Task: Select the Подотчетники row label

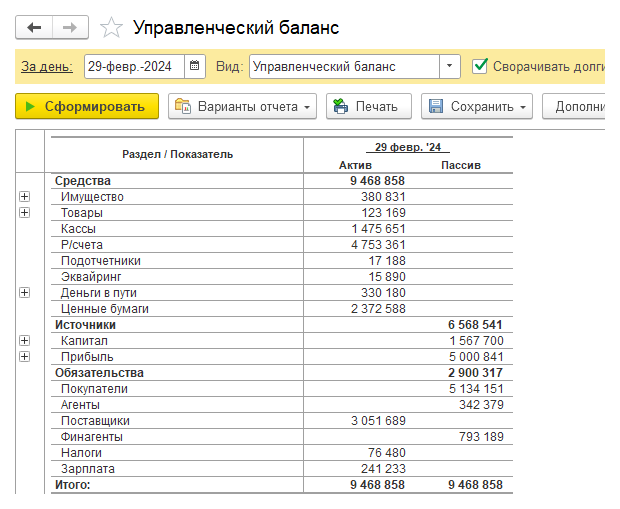Action: 101,261
